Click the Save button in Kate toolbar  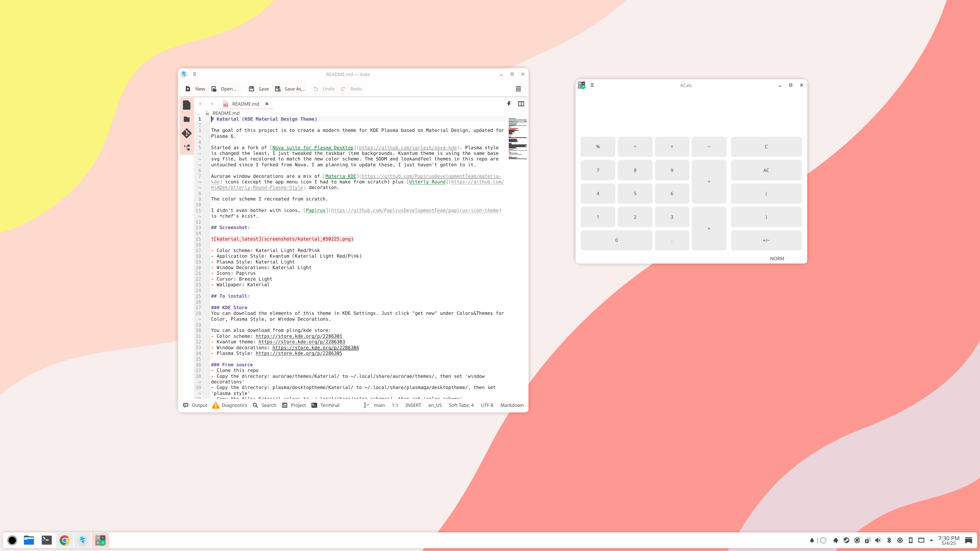pyautogui.click(x=259, y=89)
